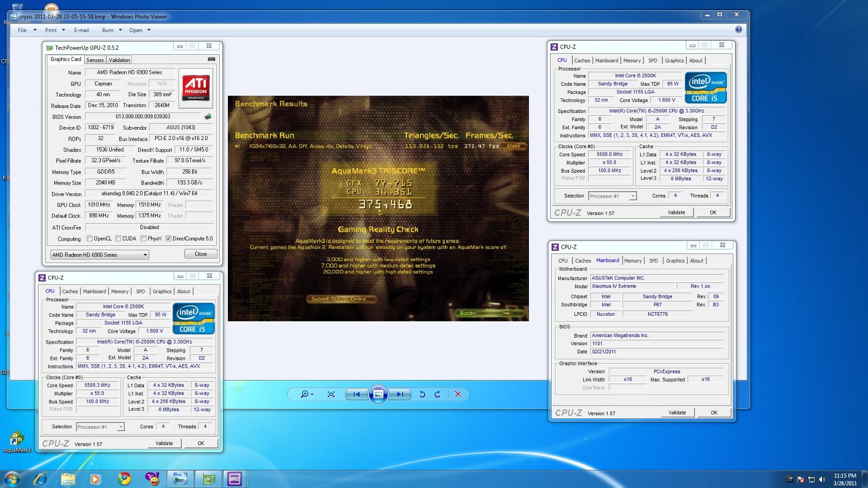
Task: Click the Action Center flag tray icon
Action: (x=800, y=479)
